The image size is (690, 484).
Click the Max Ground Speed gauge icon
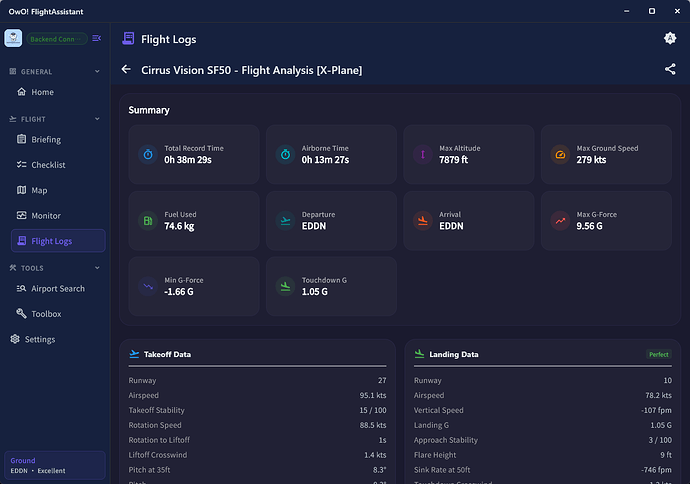pos(560,154)
